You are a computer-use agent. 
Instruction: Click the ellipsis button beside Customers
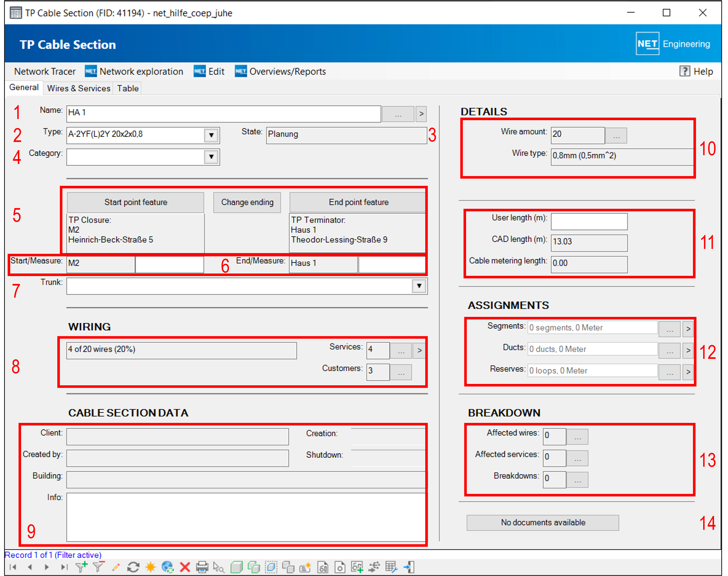pyautogui.click(x=401, y=372)
